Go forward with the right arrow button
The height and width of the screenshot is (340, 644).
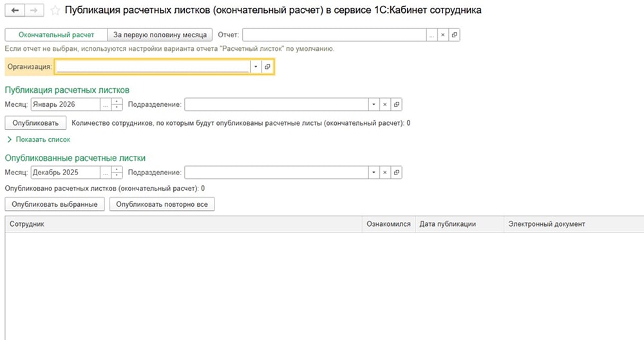click(x=35, y=10)
